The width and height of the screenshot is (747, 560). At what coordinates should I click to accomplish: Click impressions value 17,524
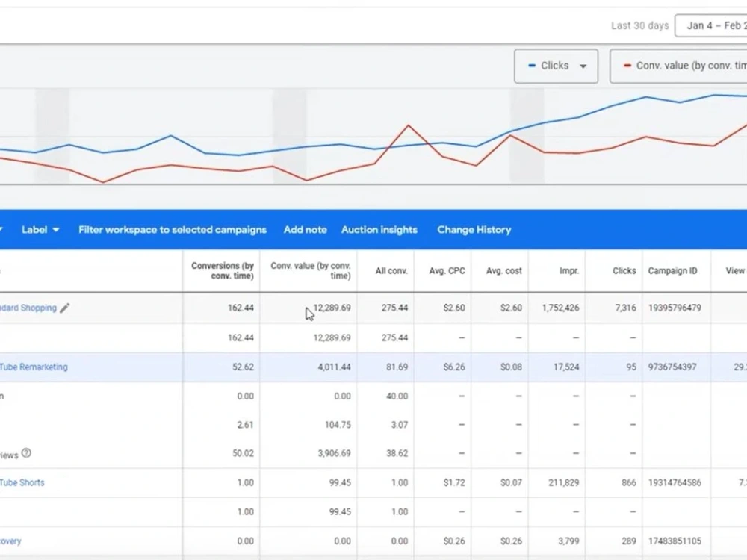coord(566,367)
